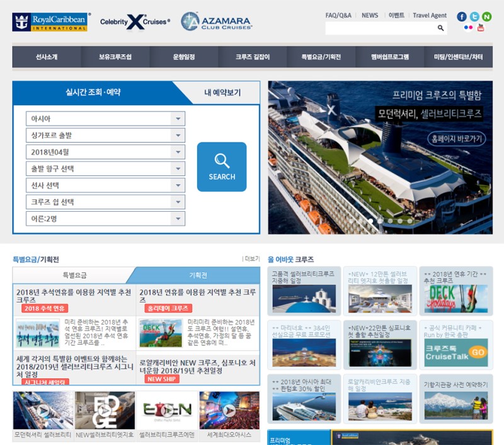Select the active white carousel indicator dot
The image size is (504, 445).
[x=370, y=221]
